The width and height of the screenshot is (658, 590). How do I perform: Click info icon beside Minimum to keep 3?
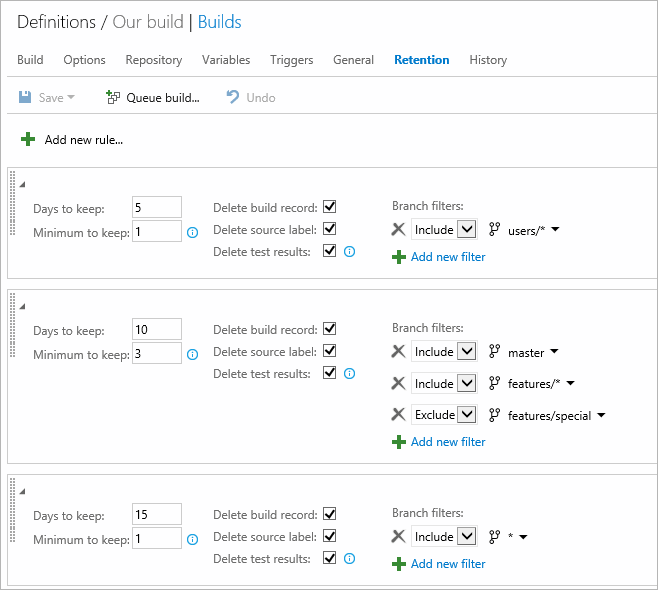coord(192,354)
